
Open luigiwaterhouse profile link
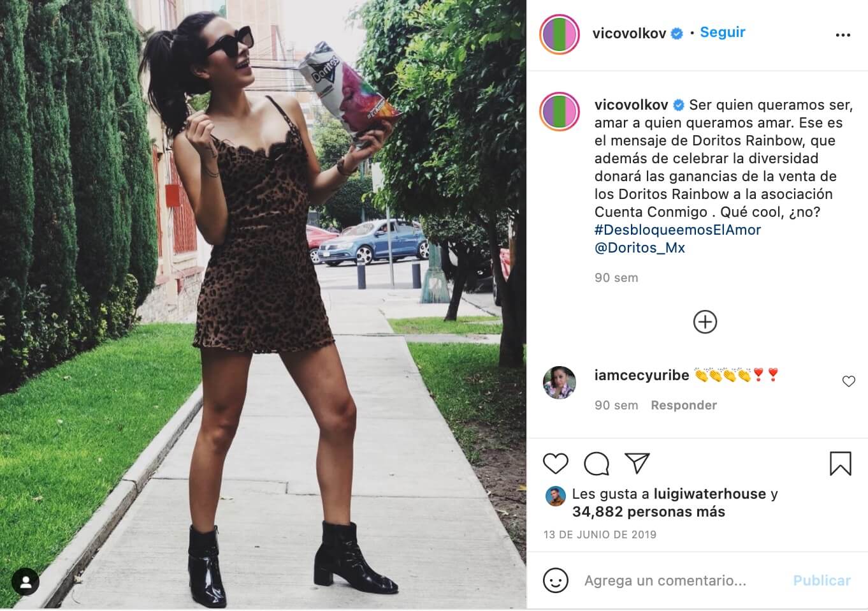pyautogui.click(x=710, y=494)
